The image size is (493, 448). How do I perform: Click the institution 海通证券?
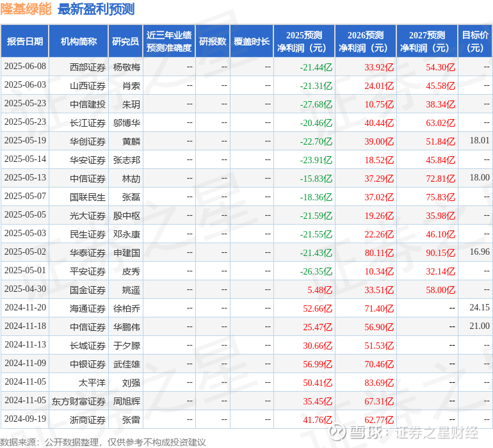tap(88, 308)
